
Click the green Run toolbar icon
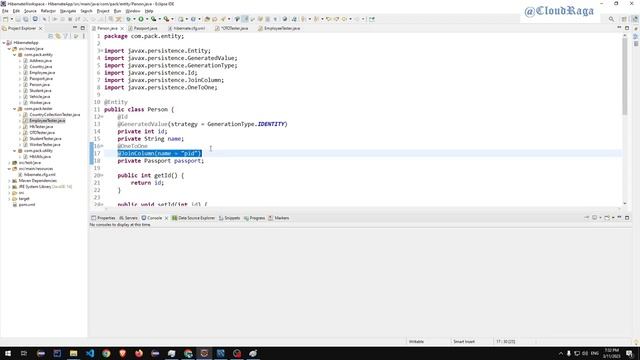tap(141, 19)
